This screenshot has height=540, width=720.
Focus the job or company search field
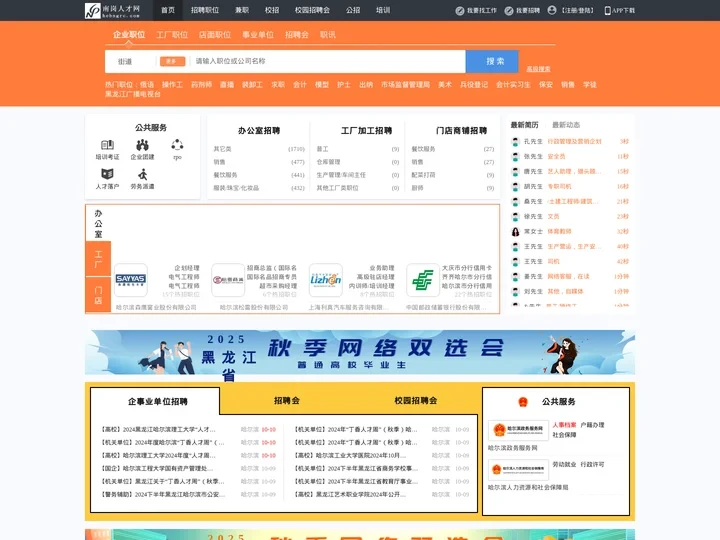coord(328,61)
